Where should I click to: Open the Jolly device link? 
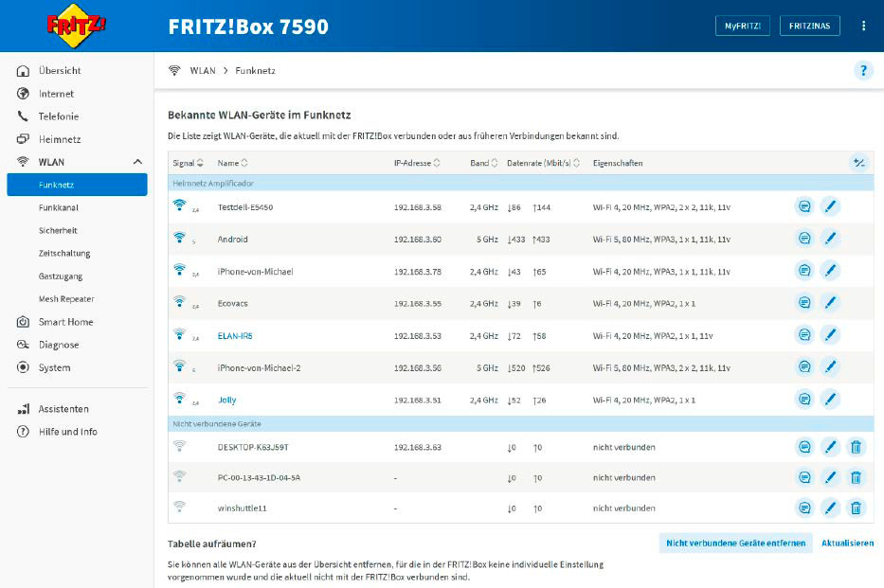click(227, 400)
